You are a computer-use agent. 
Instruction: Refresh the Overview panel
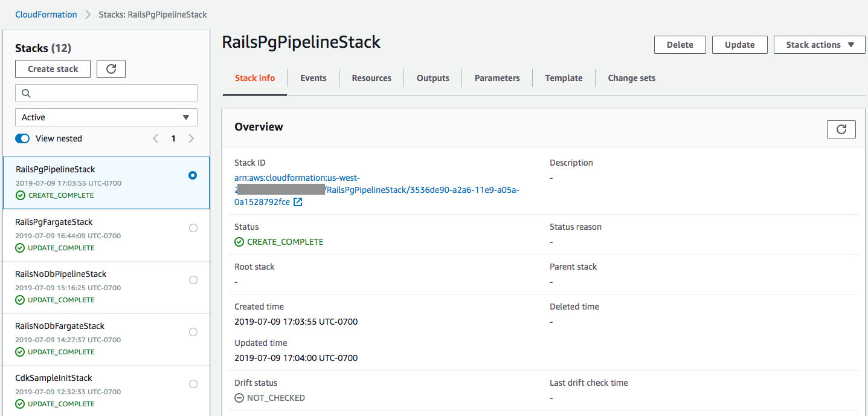[x=841, y=129]
